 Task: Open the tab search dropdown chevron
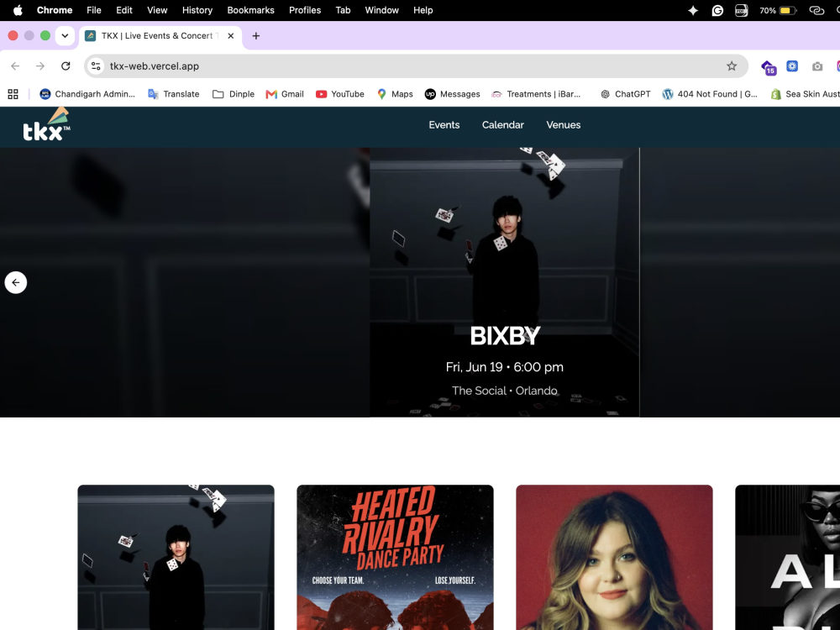[65, 36]
